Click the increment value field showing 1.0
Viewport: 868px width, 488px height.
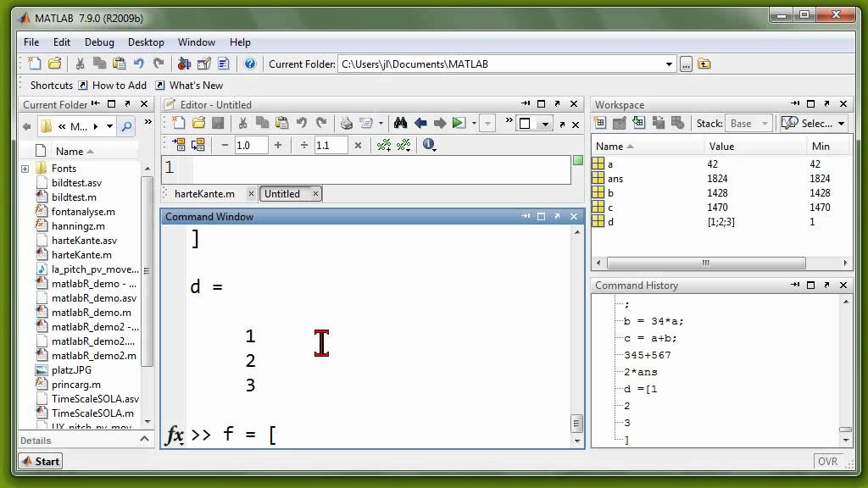coord(251,146)
